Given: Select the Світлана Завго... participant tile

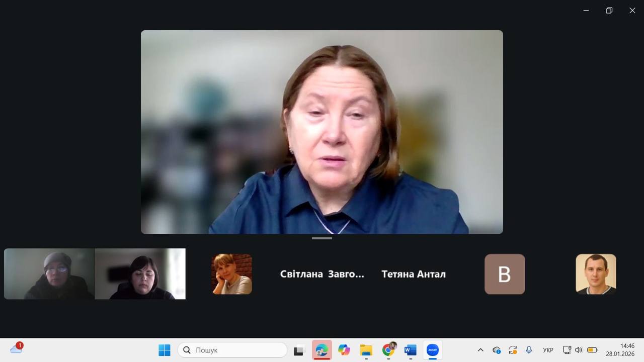Looking at the screenshot, I should [x=322, y=274].
